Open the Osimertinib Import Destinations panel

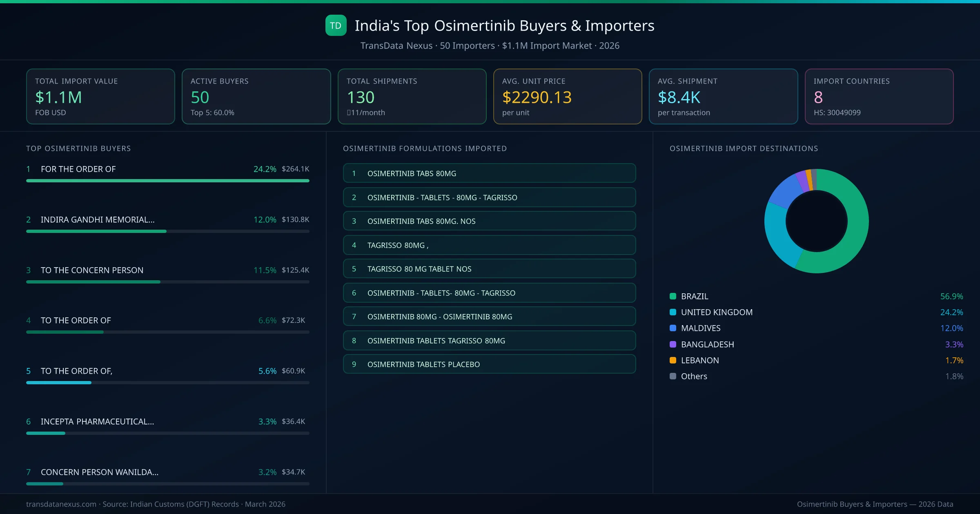[744, 148]
